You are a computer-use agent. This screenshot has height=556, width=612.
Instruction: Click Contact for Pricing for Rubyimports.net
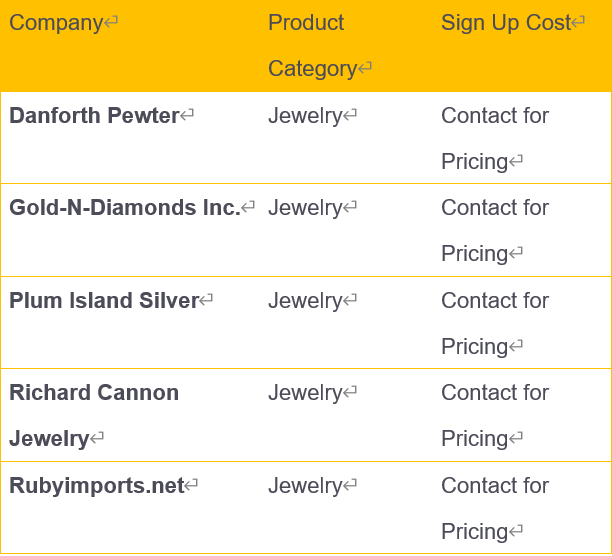(495, 509)
